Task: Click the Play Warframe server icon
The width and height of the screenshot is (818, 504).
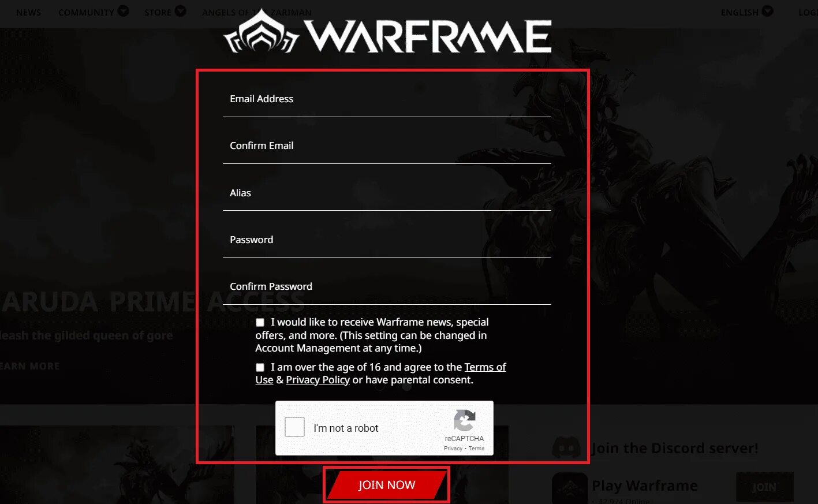Action: coord(570,488)
